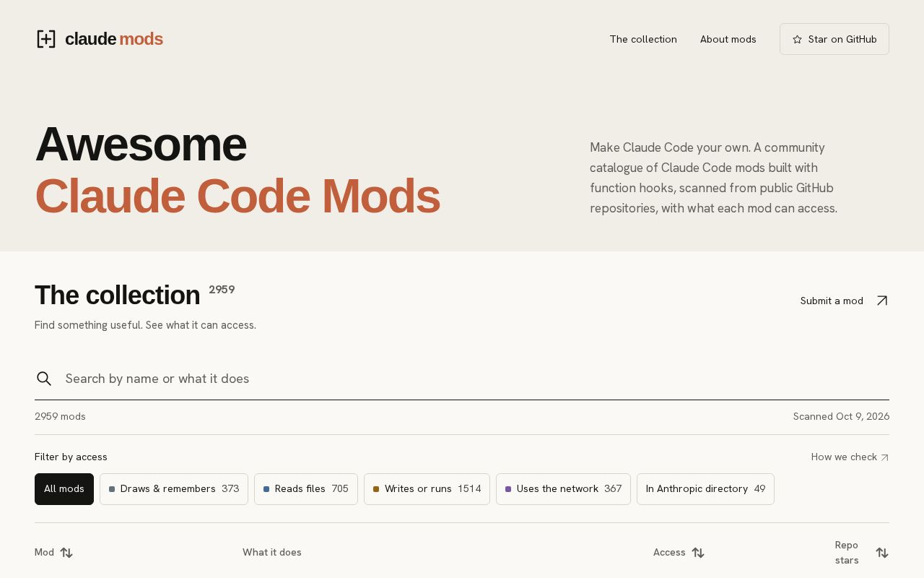Open the About mods nav link
Viewport: 924px width, 578px height.
pyautogui.click(x=728, y=39)
